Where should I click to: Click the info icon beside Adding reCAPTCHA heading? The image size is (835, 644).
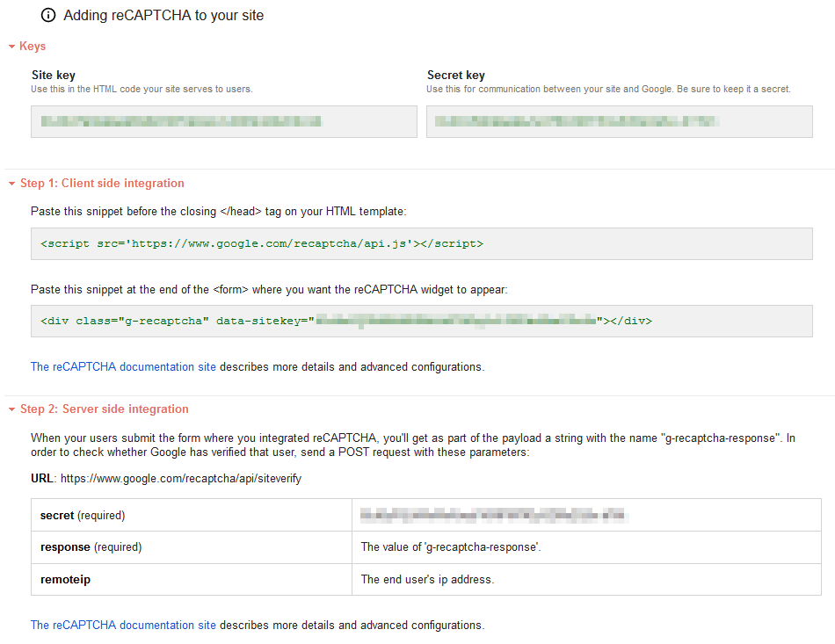pyautogui.click(x=48, y=16)
